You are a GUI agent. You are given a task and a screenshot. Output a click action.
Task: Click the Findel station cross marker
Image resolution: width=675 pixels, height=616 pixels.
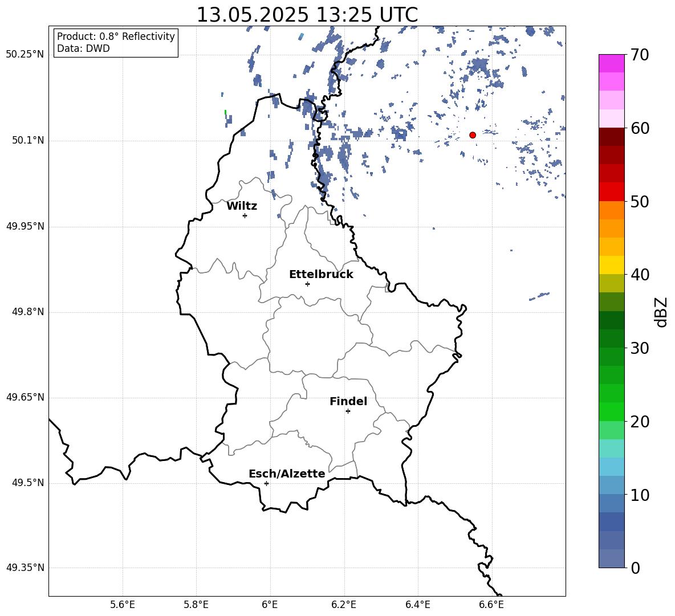tap(348, 411)
